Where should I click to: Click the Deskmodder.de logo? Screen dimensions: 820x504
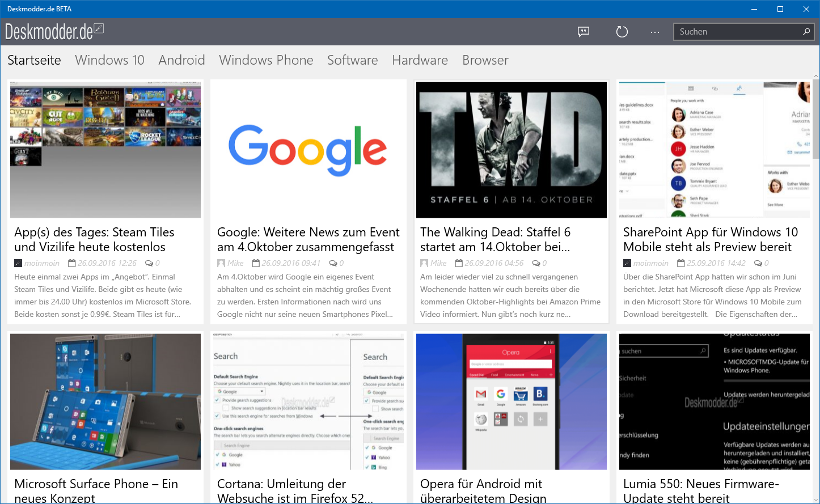pyautogui.click(x=54, y=31)
